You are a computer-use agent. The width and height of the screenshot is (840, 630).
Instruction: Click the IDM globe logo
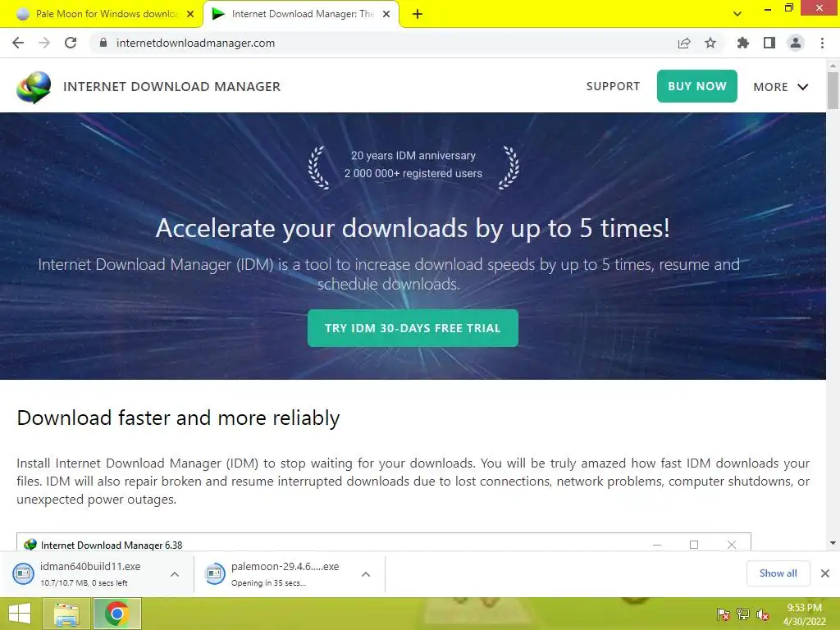click(x=34, y=87)
